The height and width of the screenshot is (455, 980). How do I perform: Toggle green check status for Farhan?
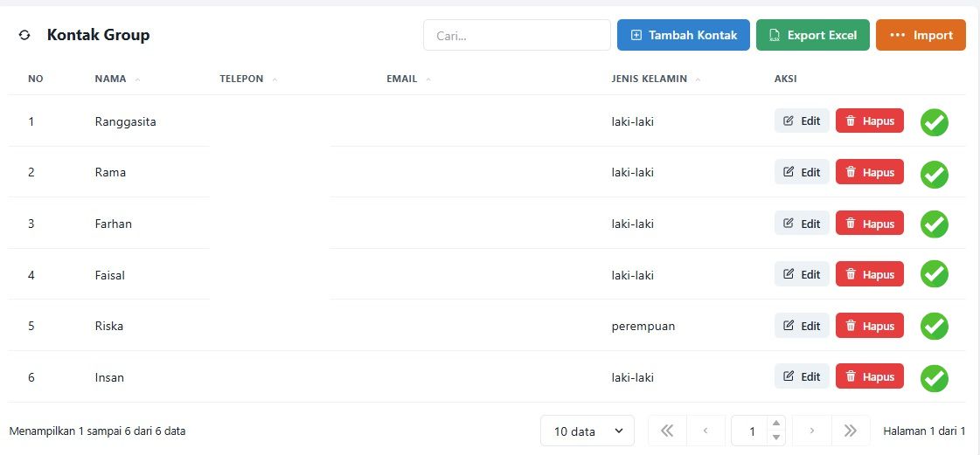(x=934, y=224)
